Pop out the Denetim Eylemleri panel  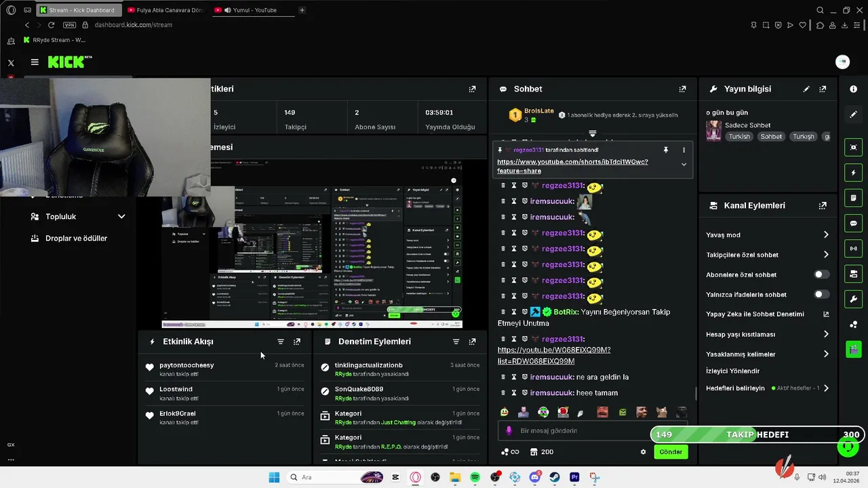click(x=472, y=342)
